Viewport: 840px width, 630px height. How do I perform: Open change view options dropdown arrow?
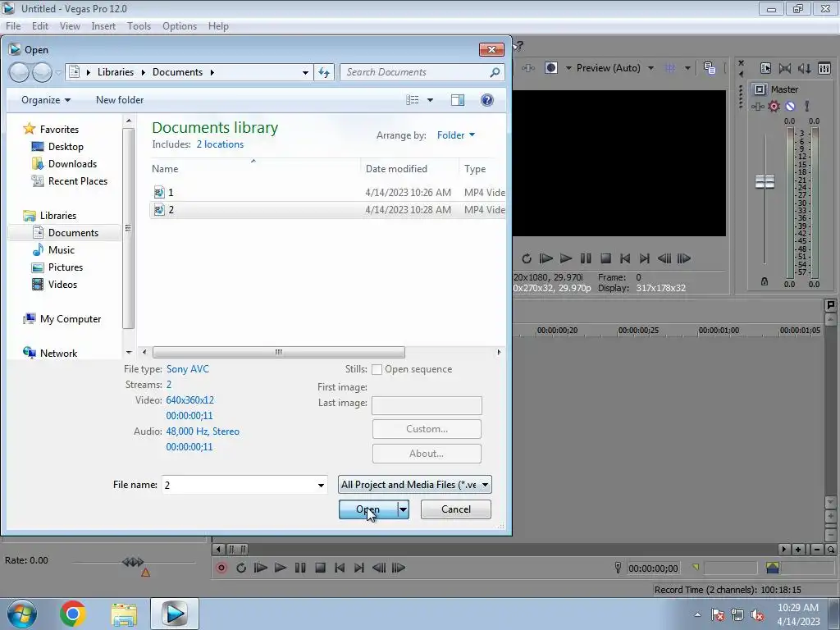pos(430,100)
